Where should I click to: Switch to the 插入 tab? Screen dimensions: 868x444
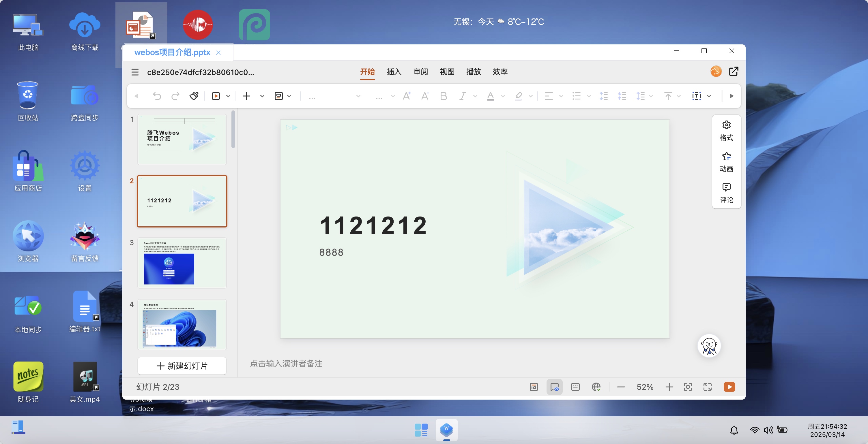(x=394, y=72)
